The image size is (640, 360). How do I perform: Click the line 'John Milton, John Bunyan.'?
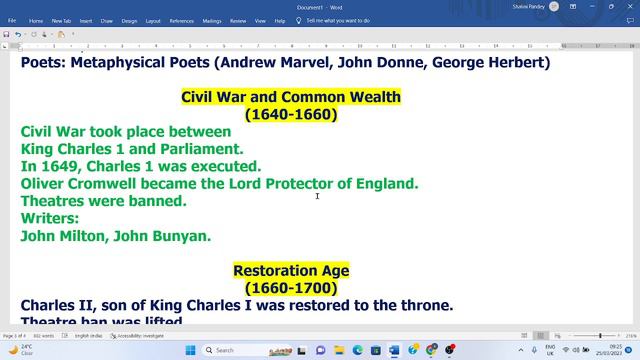pos(116,236)
